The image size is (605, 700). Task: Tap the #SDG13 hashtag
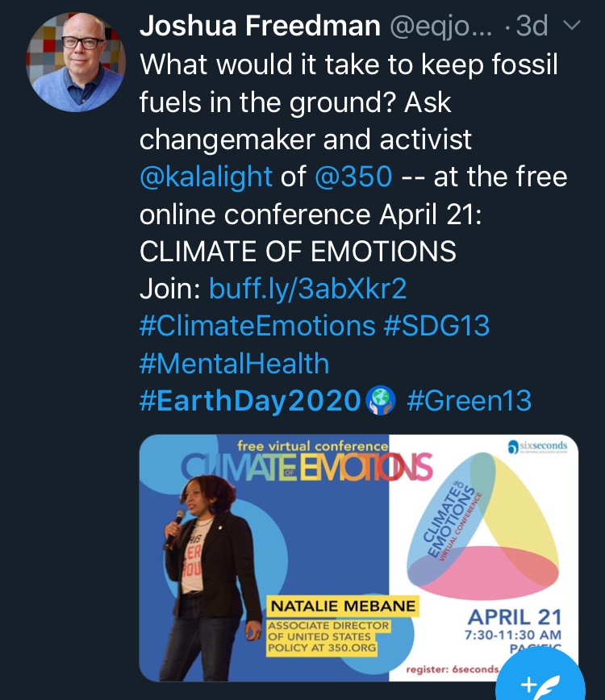click(436, 326)
